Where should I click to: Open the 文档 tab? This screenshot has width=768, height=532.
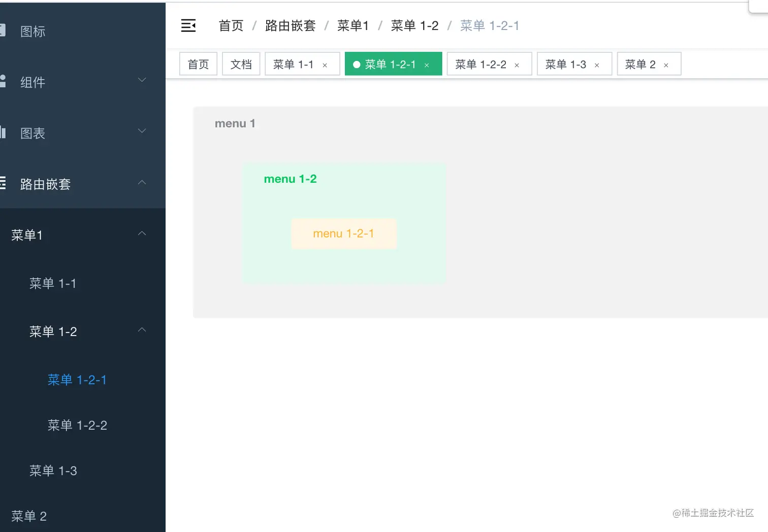[x=241, y=64]
